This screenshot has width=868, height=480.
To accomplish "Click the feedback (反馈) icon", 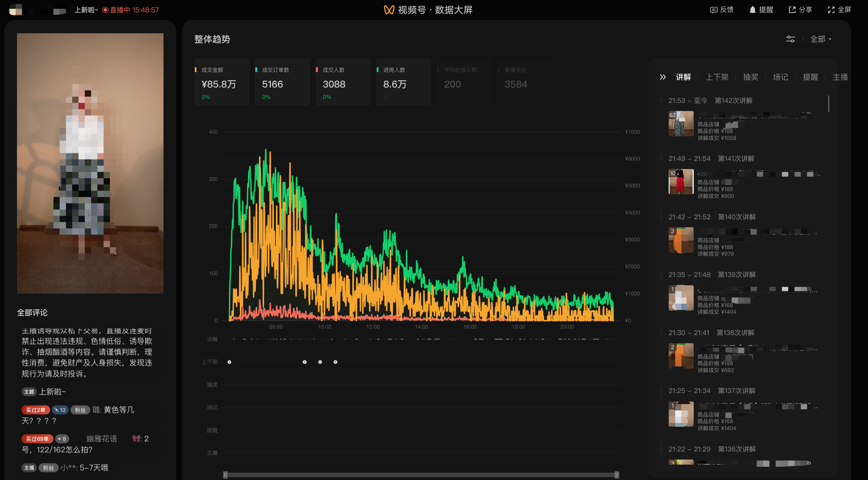I will 713,10.
